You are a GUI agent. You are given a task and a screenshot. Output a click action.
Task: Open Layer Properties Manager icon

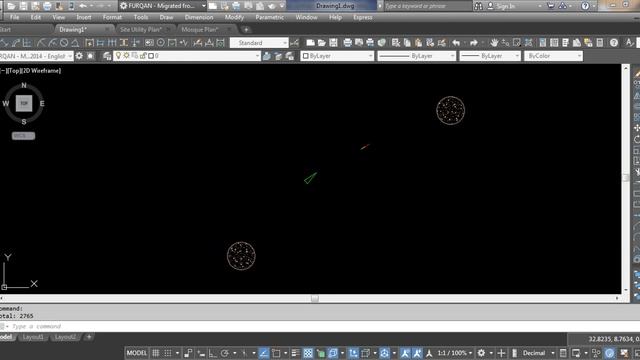click(x=107, y=56)
